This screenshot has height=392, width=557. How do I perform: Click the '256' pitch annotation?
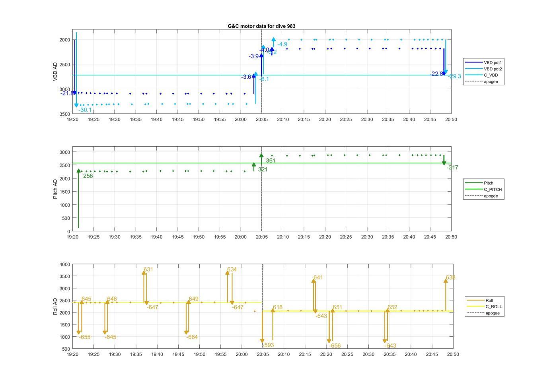(88, 176)
